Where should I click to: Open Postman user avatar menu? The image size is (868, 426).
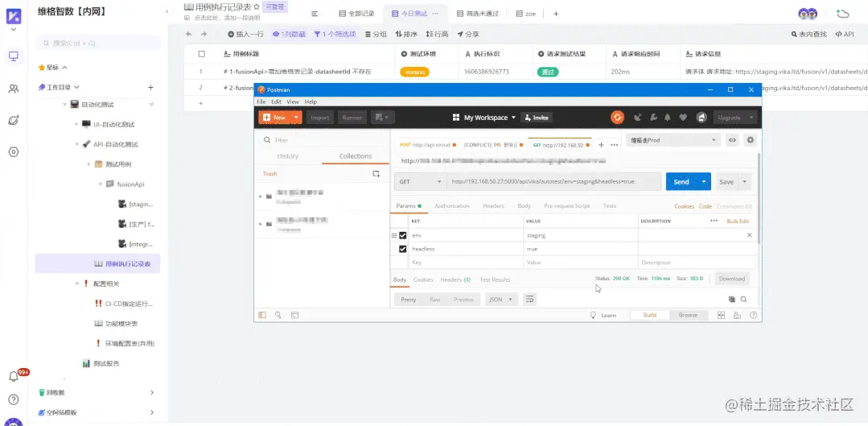click(701, 118)
